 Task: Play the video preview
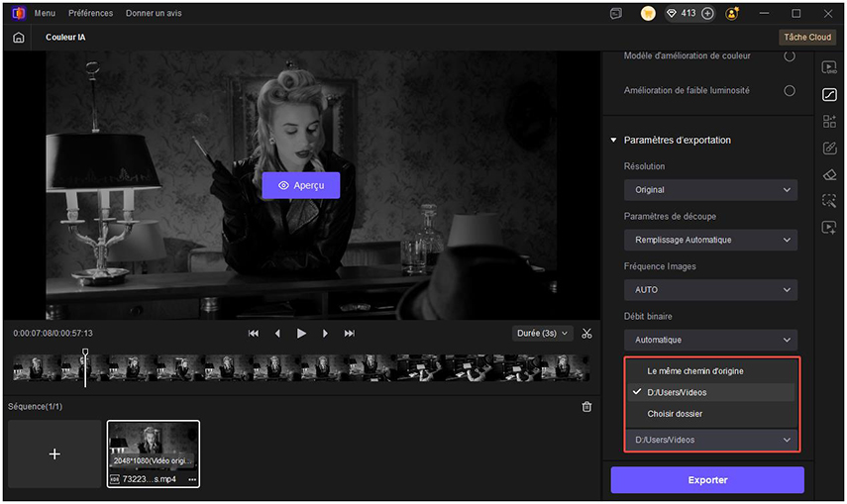tap(301, 334)
